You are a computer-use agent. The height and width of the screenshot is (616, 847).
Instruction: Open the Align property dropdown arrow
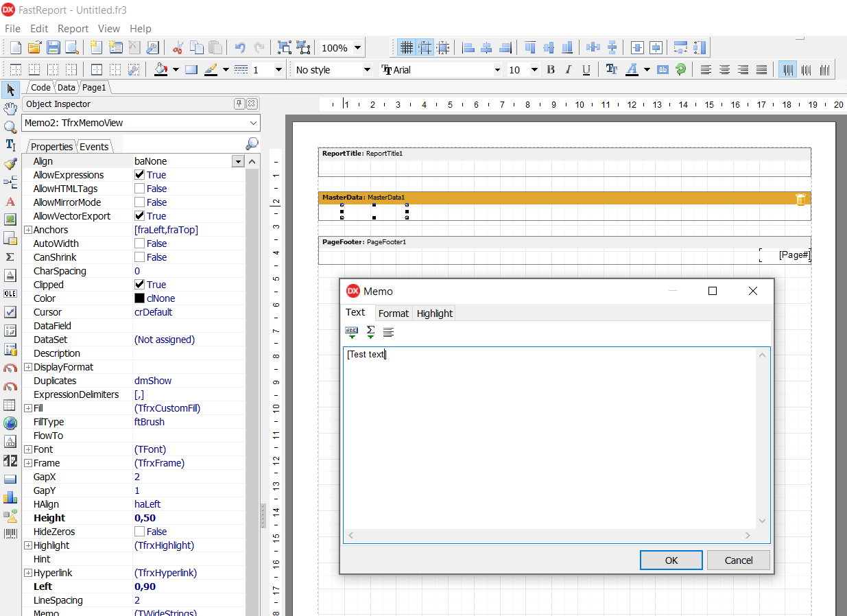[x=238, y=161]
